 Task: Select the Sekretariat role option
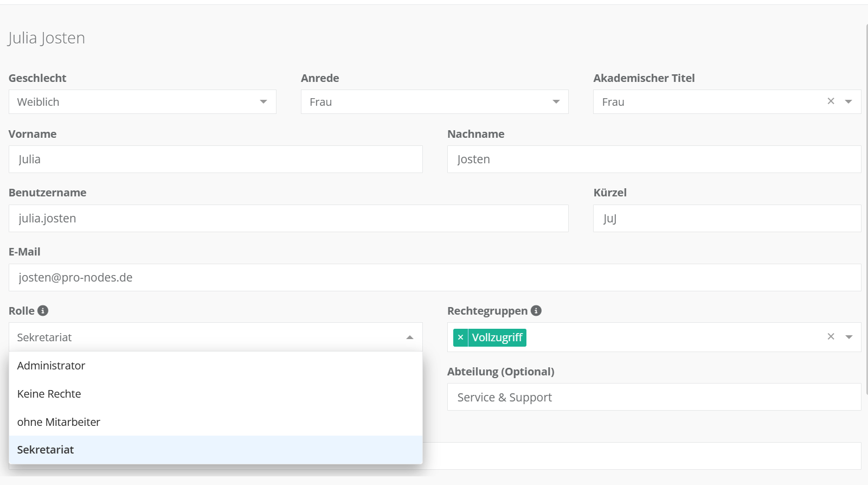click(46, 450)
